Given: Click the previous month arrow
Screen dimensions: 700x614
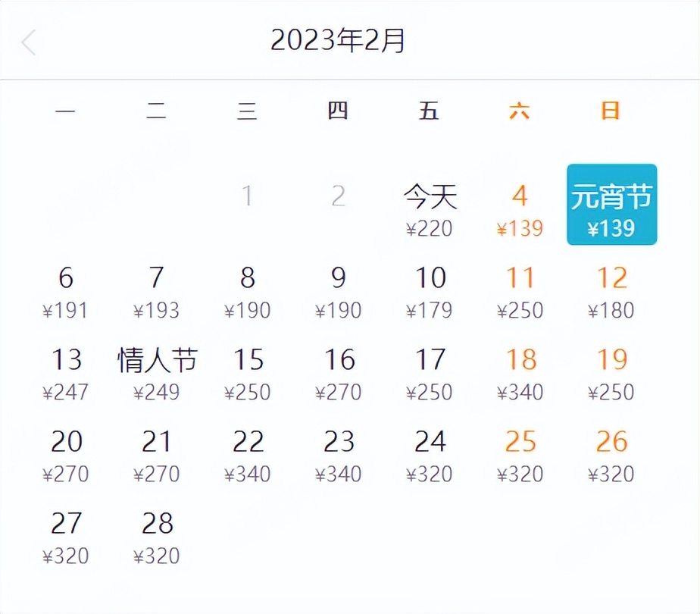Looking at the screenshot, I should (28, 42).
